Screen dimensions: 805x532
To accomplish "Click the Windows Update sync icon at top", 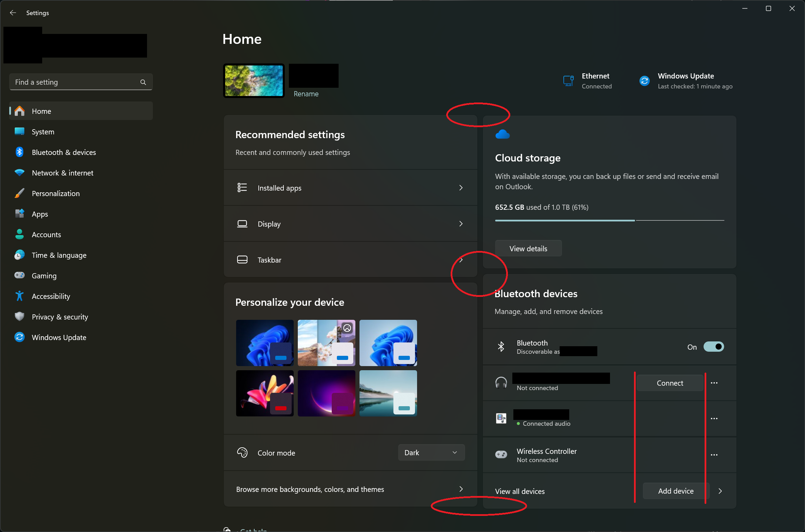I will pos(644,81).
